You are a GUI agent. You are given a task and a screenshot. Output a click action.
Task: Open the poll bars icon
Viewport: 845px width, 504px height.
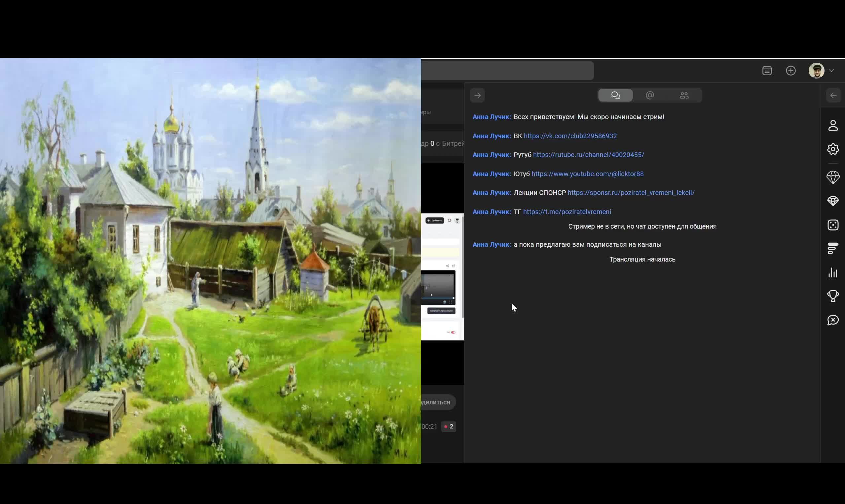[833, 249]
